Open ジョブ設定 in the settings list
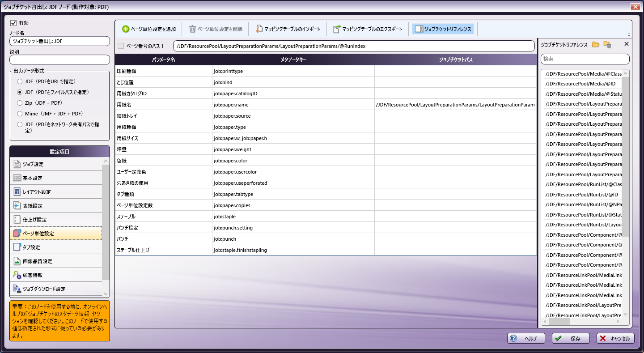Image resolution: width=644 pixels, height=353 pixels. 56,164
